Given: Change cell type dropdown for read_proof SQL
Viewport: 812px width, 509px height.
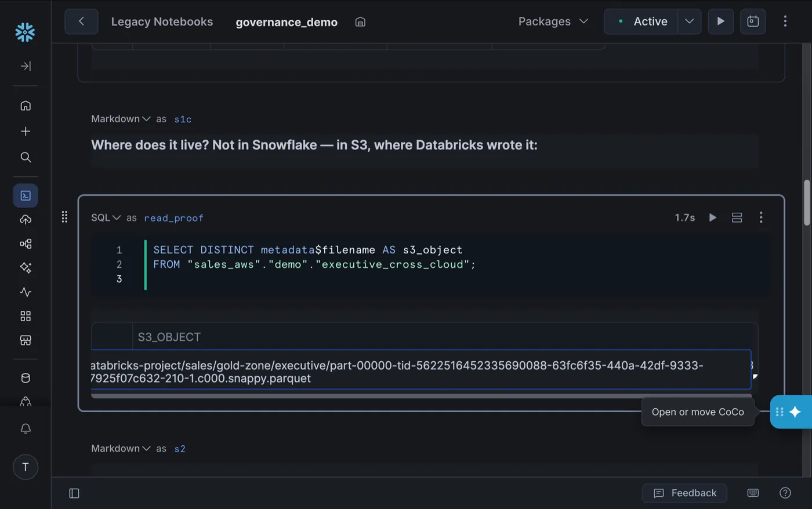Looking at the screenshot, I should point(106,217).
